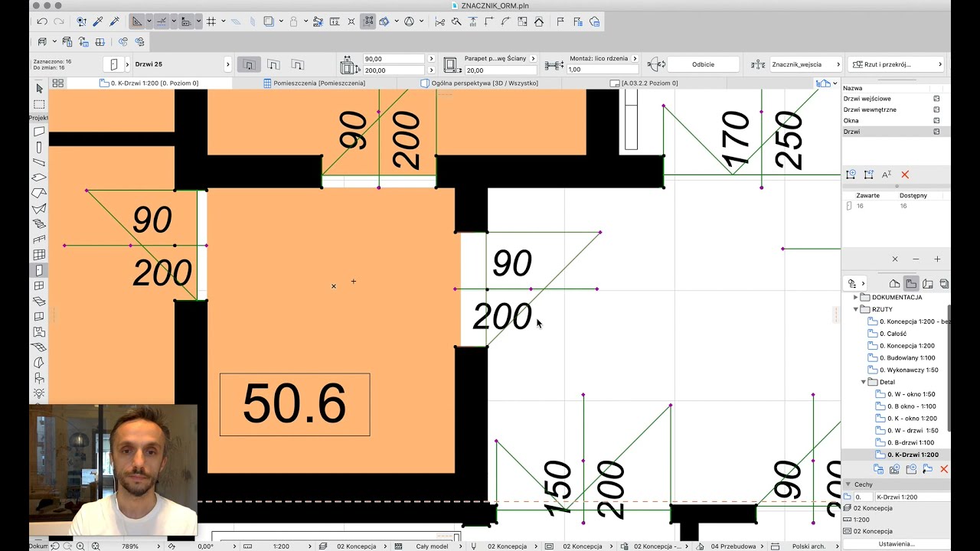The image size is (980, 551).
Task: Switch to the 0. K-Drzwi 1:200 tab
Action: tap(149, 83)
